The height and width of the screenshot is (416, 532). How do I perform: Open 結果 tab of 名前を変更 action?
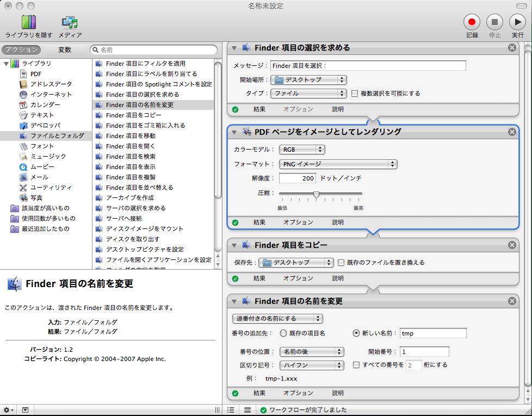pyautogui.click(x=259, y=393)
